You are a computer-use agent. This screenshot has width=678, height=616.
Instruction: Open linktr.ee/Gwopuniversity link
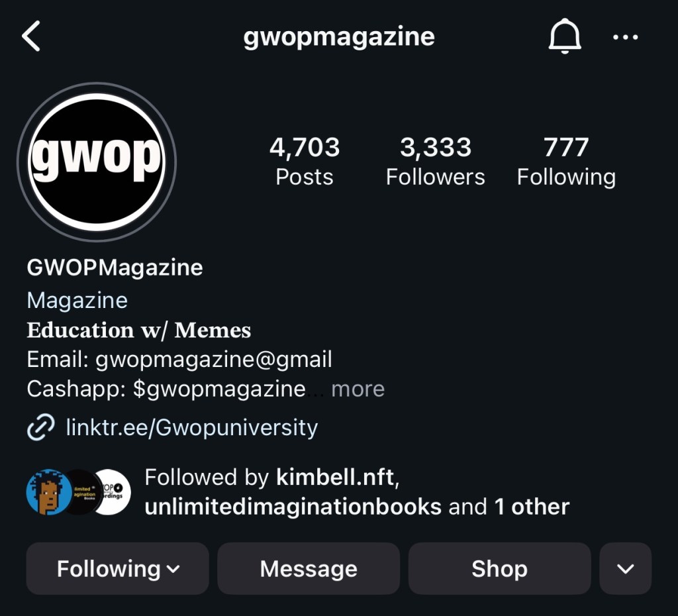tap(192, 427)
